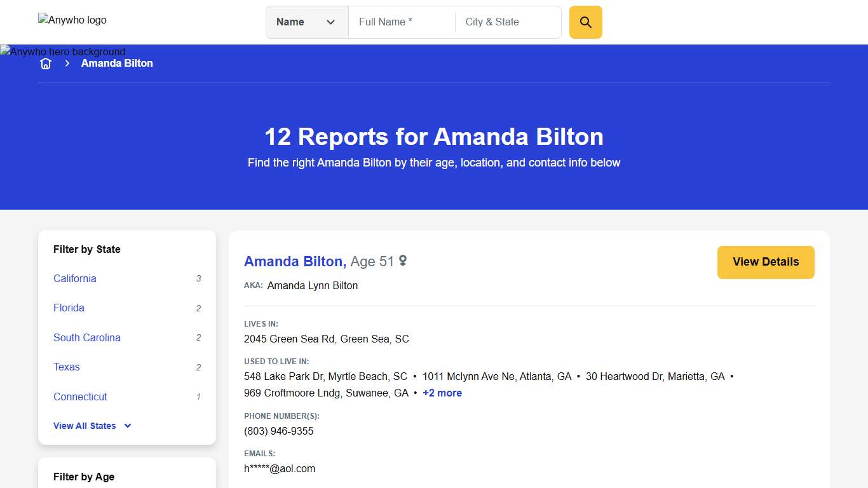The height and width of the screenshot is (488, 868).
Task: Click the Anywho logo
Action: [x=72, y=20]
